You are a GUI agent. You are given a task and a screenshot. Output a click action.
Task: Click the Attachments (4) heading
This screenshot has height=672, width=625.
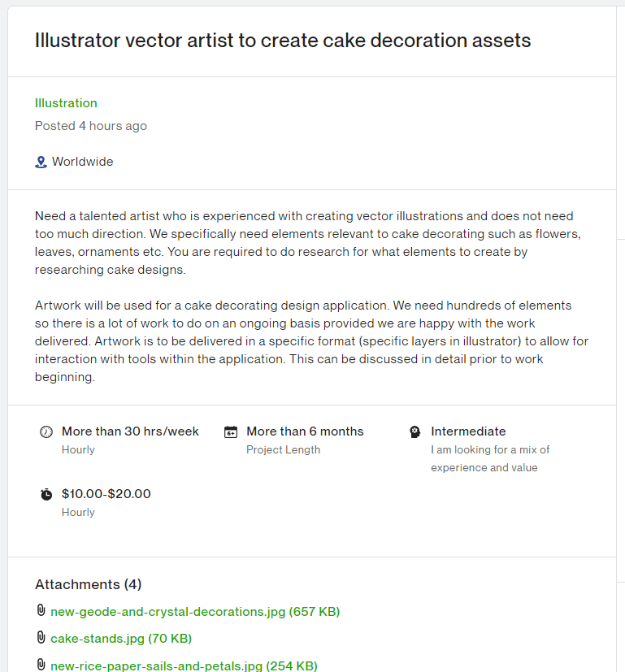pos(88,584)
